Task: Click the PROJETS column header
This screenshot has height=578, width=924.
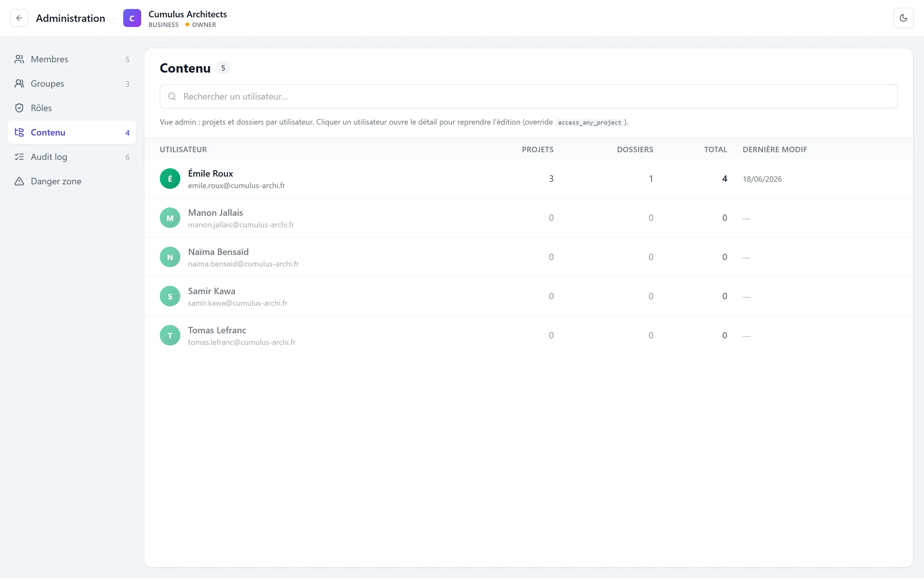Action: pyautogui.click(x=538, y=149)
